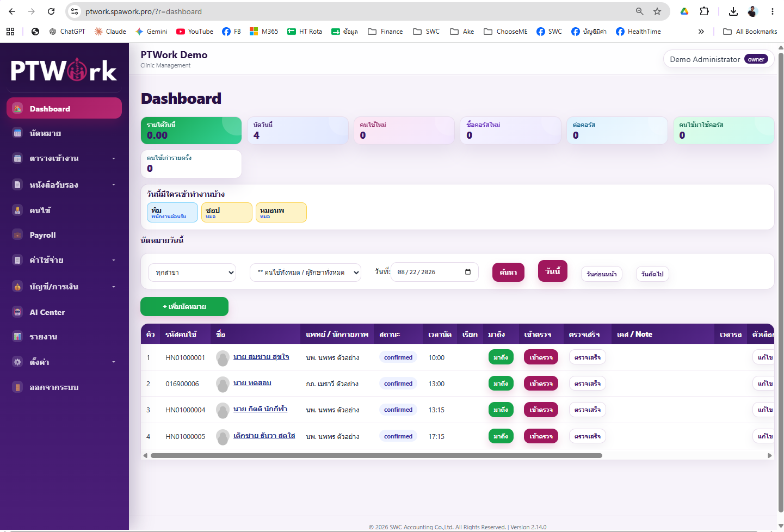This screenshot has width=784, height=532.
Task: Open the Payroll menu item
Action: 64,235
